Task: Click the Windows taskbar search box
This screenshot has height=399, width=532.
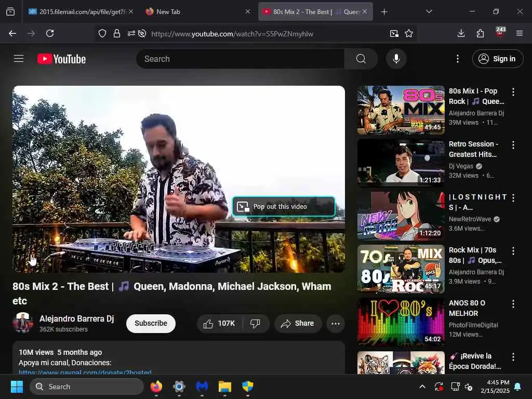Action: [x=87, y=387]
